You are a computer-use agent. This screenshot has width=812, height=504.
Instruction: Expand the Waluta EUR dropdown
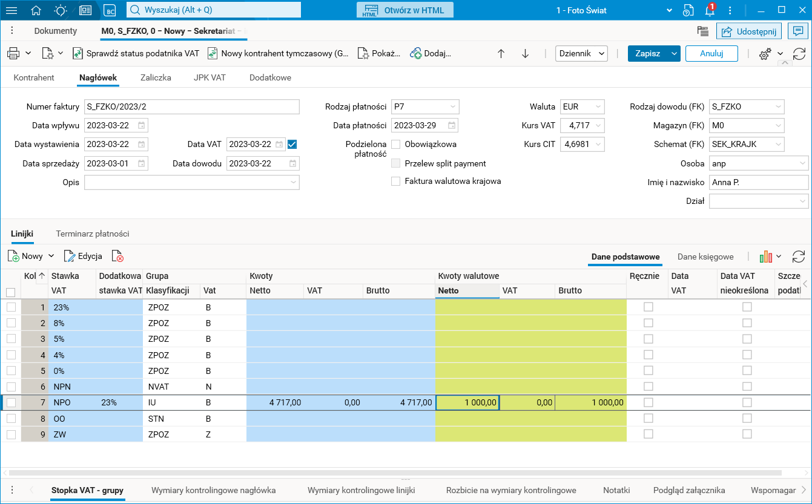coord(598,107)
